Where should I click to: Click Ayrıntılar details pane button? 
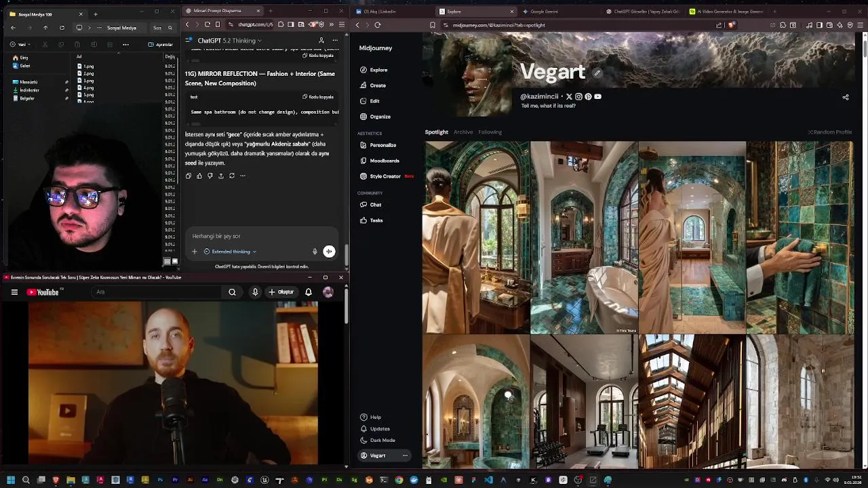[161, 45]
